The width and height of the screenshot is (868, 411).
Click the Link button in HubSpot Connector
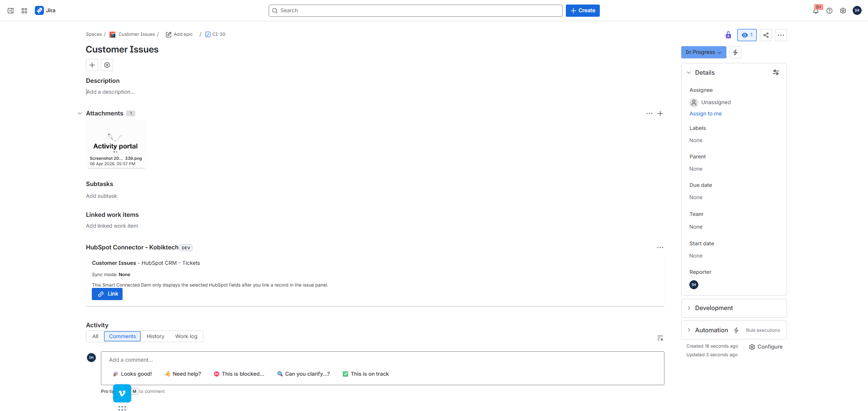pyautogui.click(x=107, y=294)
